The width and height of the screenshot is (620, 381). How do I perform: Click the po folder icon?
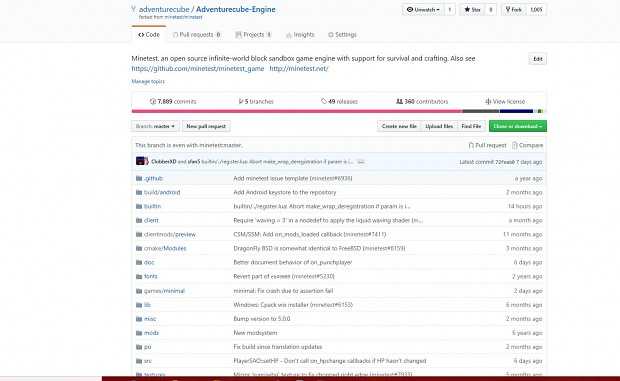[x=139, y=347]
